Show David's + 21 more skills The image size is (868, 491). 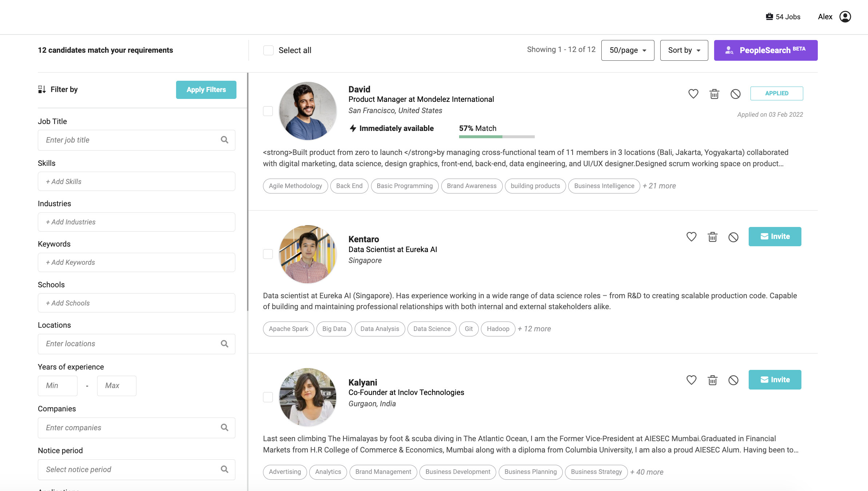(x=659, y=186)
